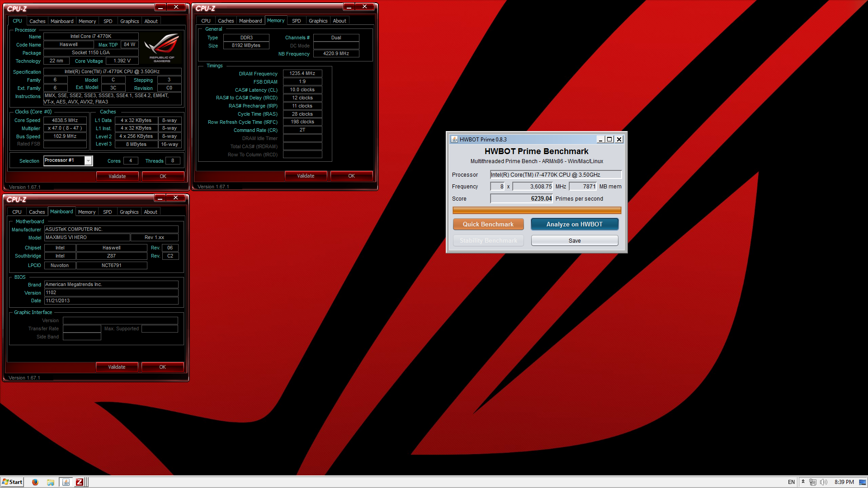
Task: Open the Start menu
Action: (x=12, y=482)
